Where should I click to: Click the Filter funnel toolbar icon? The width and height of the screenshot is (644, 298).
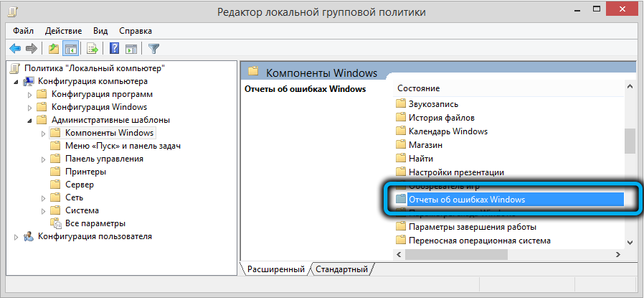(153, 49)
